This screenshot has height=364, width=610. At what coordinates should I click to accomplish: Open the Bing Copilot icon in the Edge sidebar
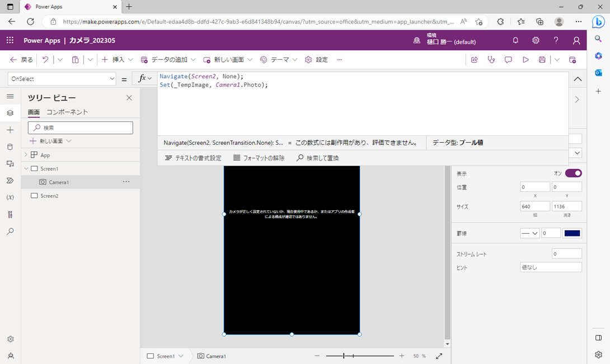pyautogui.click(x=598, y=22)
